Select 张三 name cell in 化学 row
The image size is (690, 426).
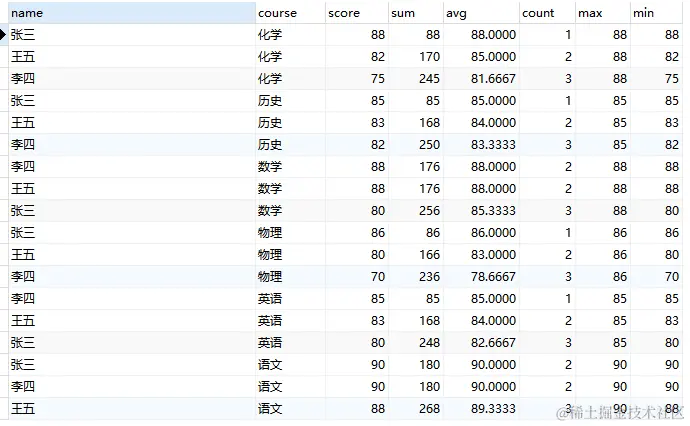[x=132, y=35]
